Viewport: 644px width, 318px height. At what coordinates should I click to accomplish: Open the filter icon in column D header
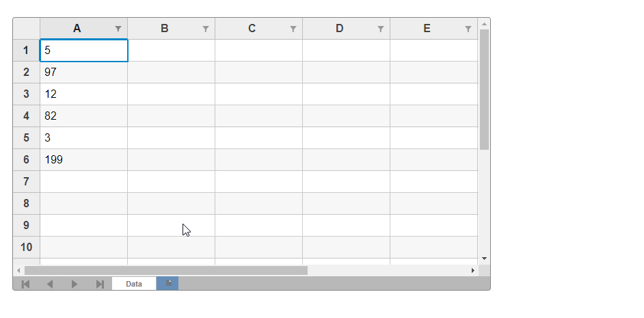coord(381,29)
